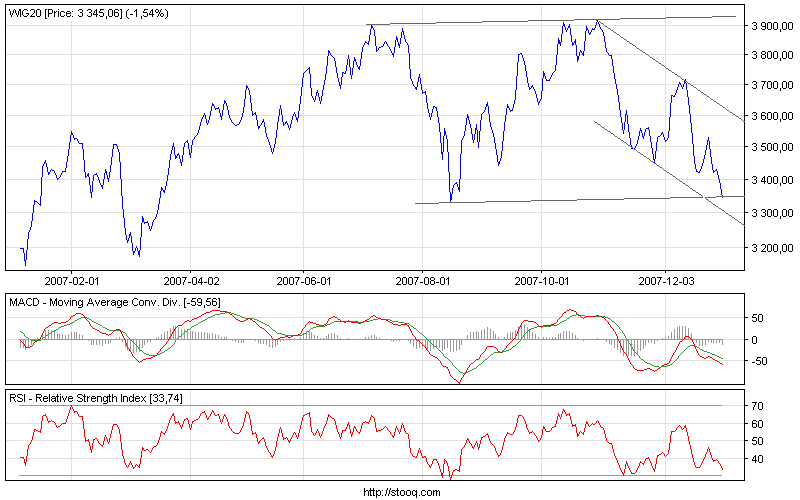This screenshot has height=500, width=800.
Task: Click the WIG20 price title text
Action: click(89, 14)
